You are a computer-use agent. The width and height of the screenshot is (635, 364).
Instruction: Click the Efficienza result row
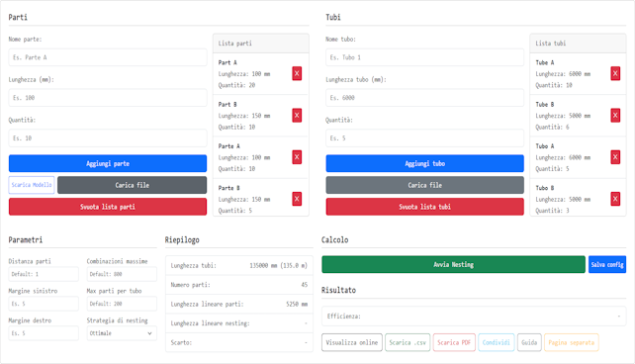[474, 317]
